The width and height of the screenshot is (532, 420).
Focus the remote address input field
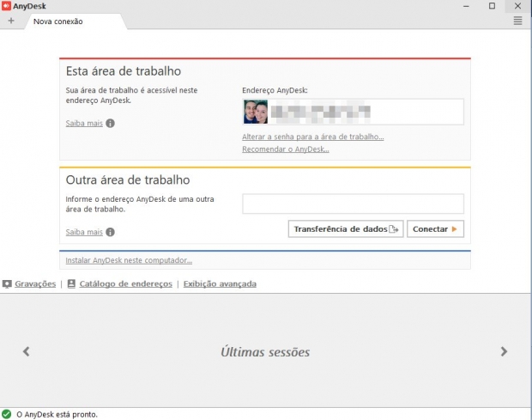coord(353,204)
